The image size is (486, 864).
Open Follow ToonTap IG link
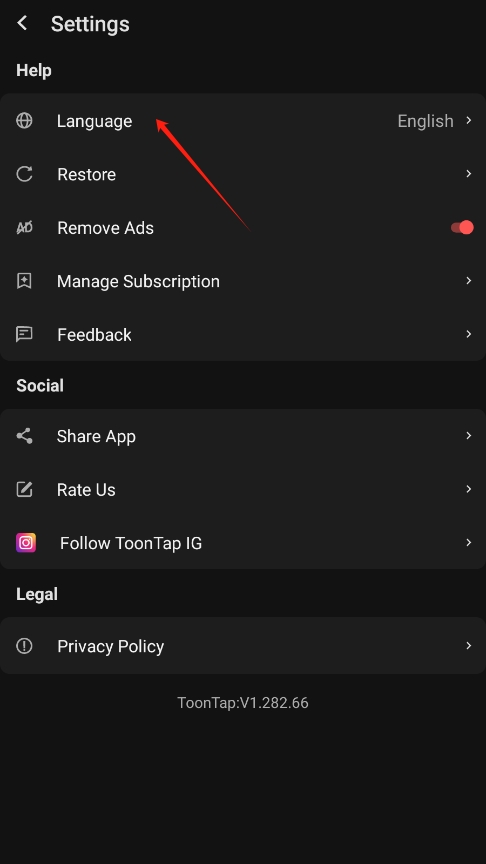coord(243,543)
